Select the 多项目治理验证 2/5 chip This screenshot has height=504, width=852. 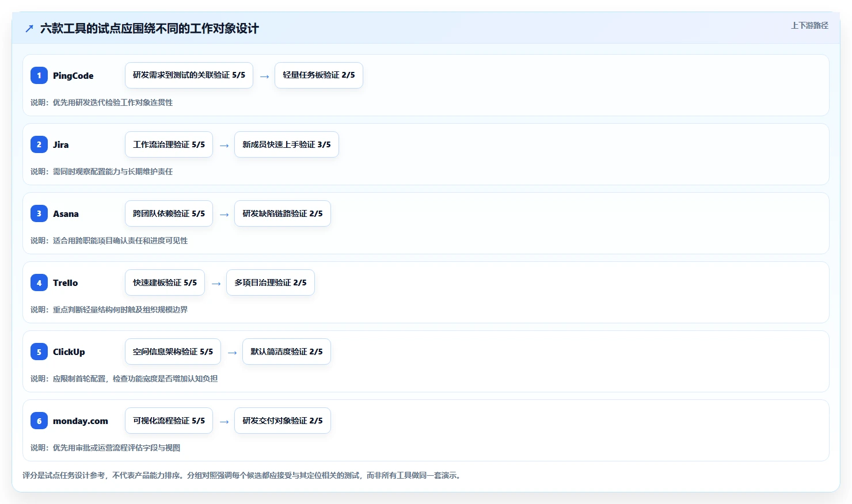[x=271, y=282]
